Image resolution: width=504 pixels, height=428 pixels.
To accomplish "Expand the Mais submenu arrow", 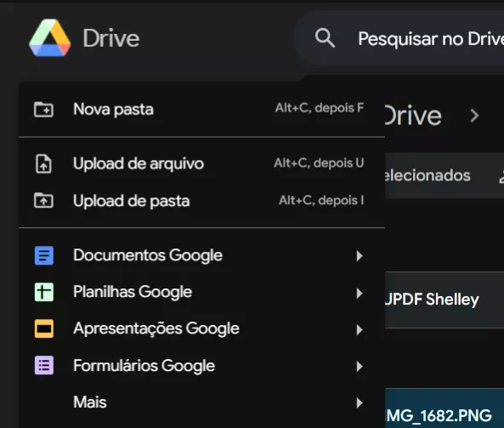I will pos(360,402).
